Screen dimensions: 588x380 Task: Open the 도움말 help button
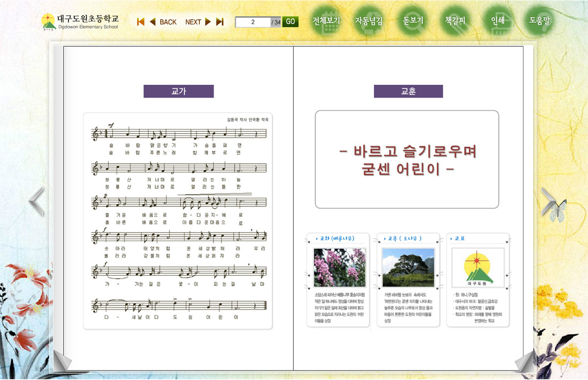[x=539, y=21]
